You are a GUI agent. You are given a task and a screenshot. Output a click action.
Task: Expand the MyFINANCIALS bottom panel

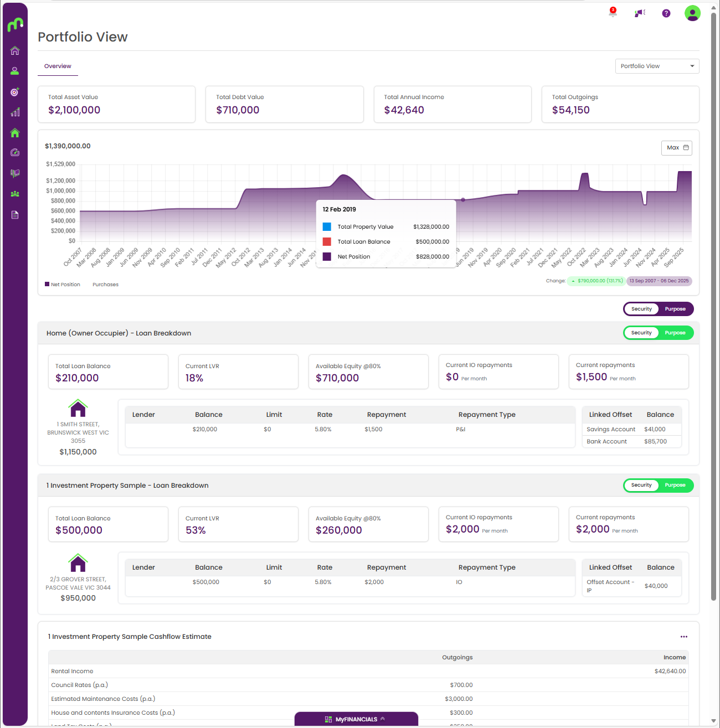[x=356, y=719]
